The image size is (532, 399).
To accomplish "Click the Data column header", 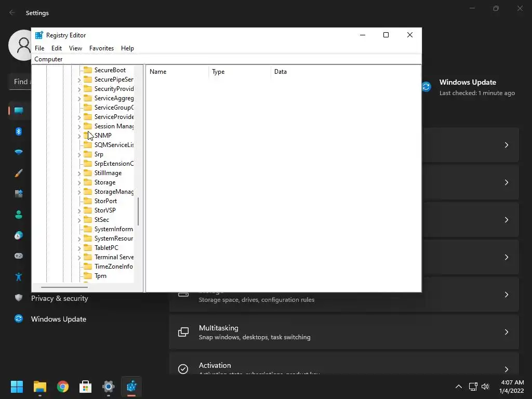I will tap(345, 72).
